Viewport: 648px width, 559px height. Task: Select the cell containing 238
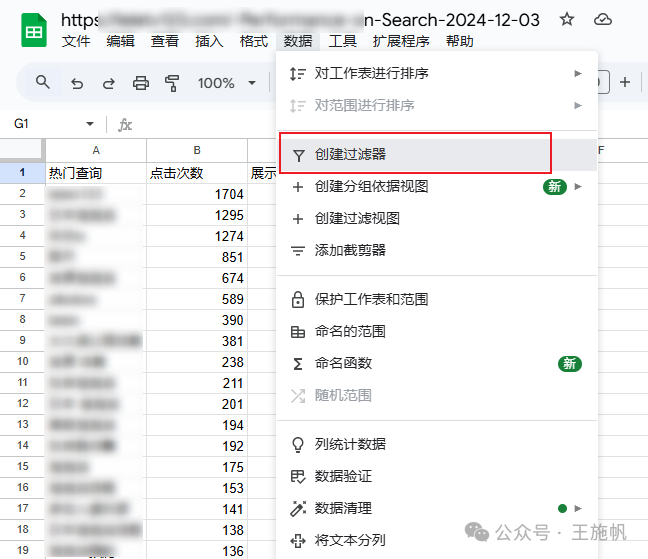(197, 362)
